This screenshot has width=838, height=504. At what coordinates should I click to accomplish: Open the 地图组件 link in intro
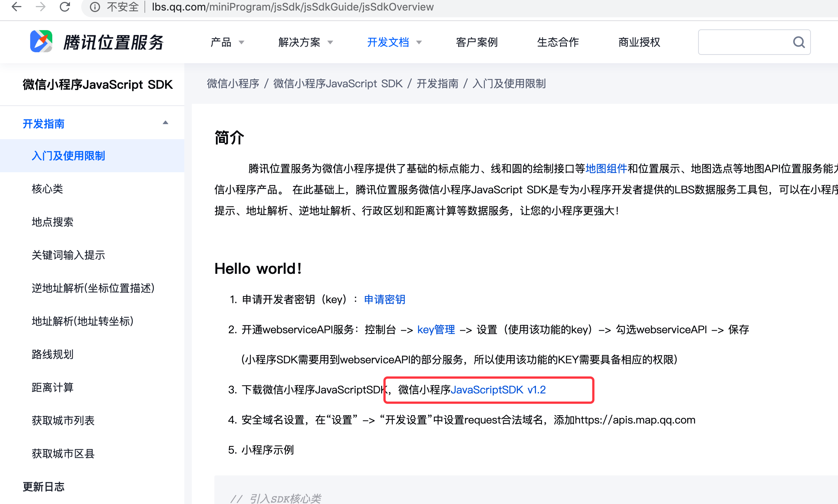(x=606, y=169)
